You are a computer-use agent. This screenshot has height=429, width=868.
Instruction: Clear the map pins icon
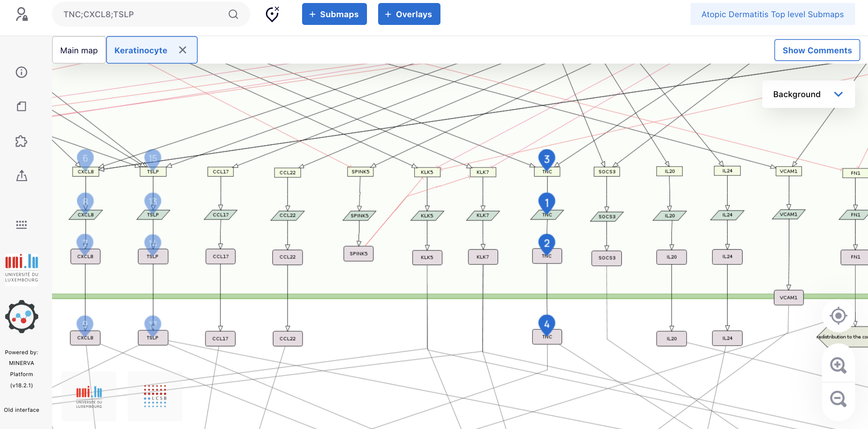click(x=272, y=14)
